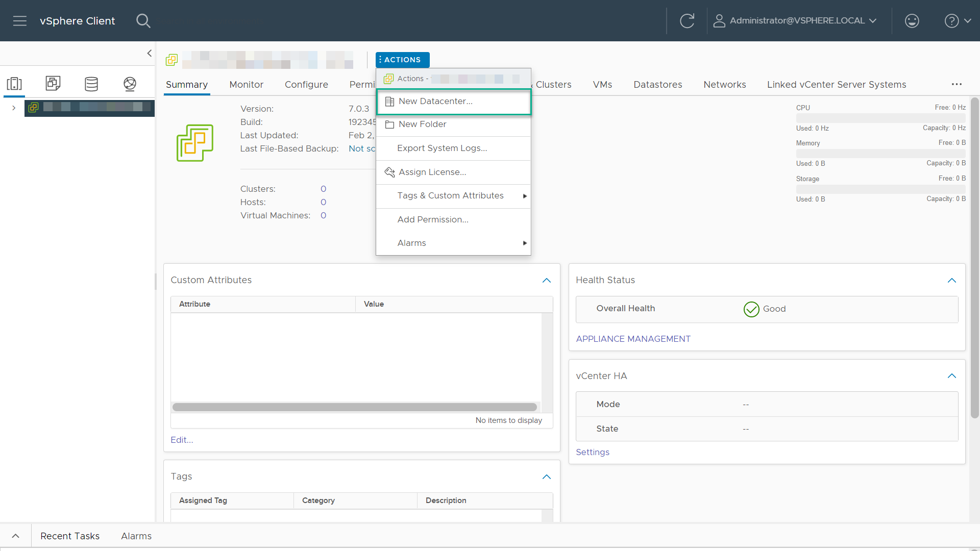The width and height of the screenshot is (980, 551).
Task: Sort by Description column header
Action: click(485, 501)
